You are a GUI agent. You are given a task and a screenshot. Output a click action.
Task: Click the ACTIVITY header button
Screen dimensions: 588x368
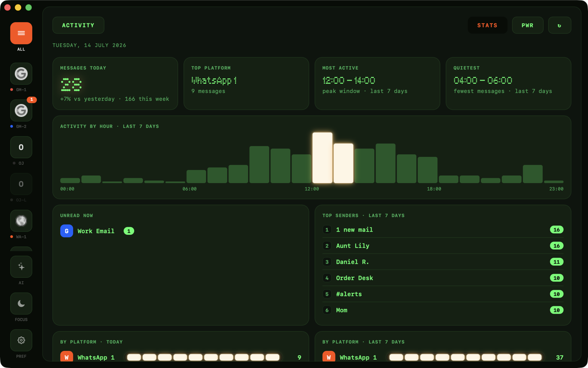[78, 25]
